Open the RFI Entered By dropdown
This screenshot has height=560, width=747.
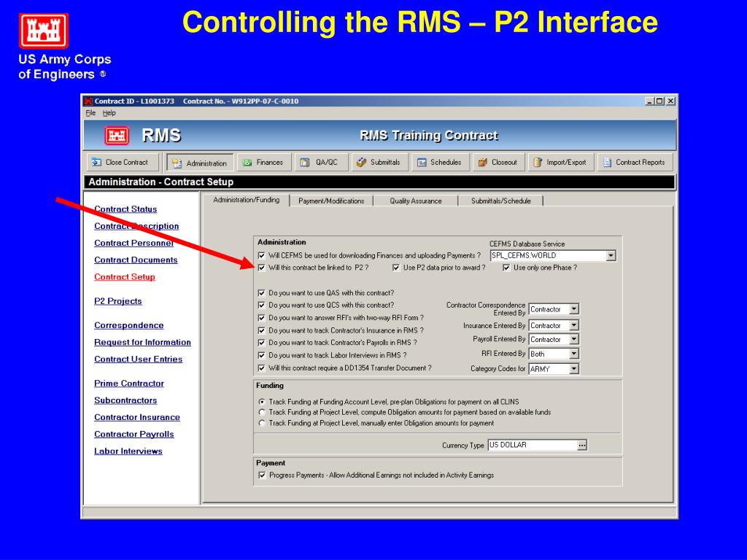click(x=574, y=354)
